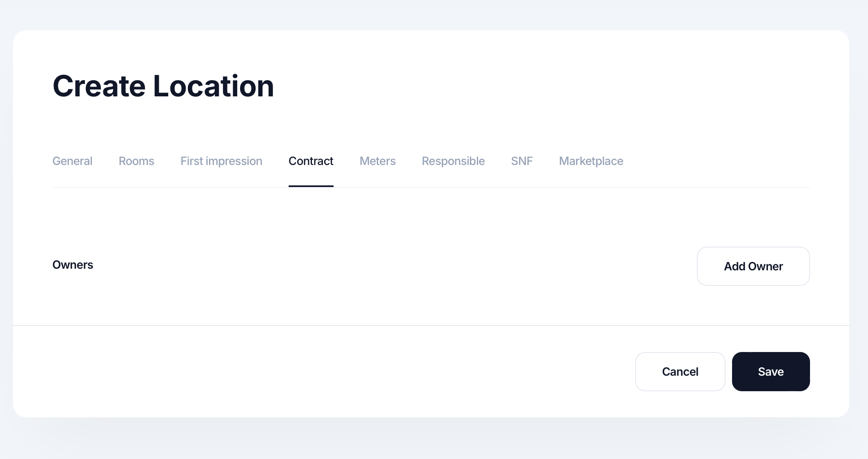
Task: Select the First impression tab
Action: [x=221, y=161]
